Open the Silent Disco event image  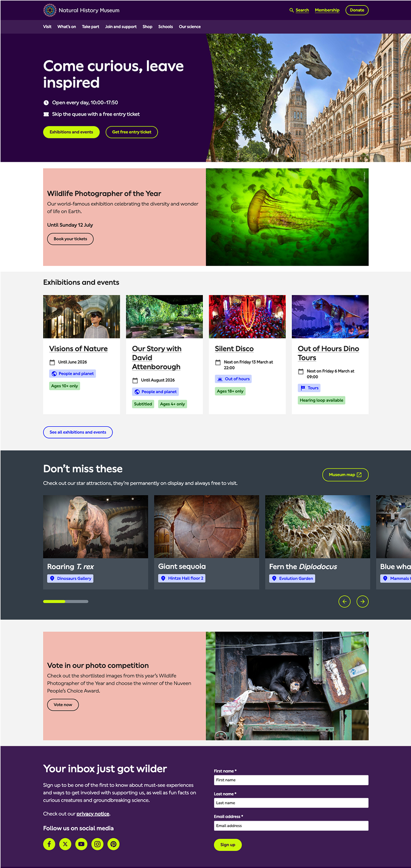pyautogui.click(x=247, y=317)
